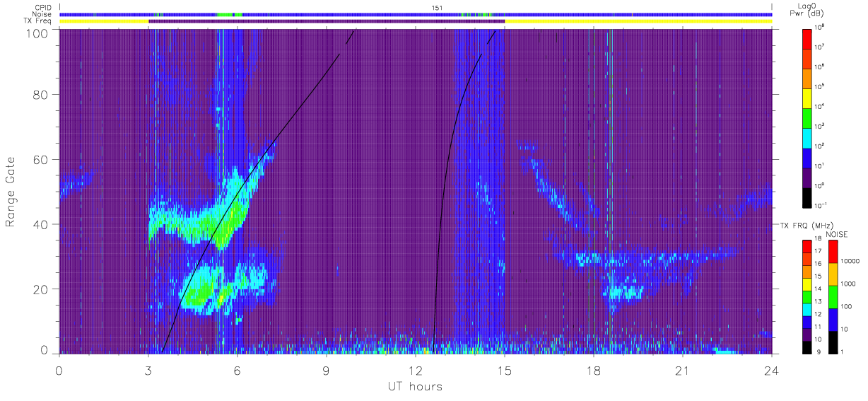Viewport: 868px width, 401px height.
Task: Click the 10^3 tick label on power colorbar
Action: point(820,126)
